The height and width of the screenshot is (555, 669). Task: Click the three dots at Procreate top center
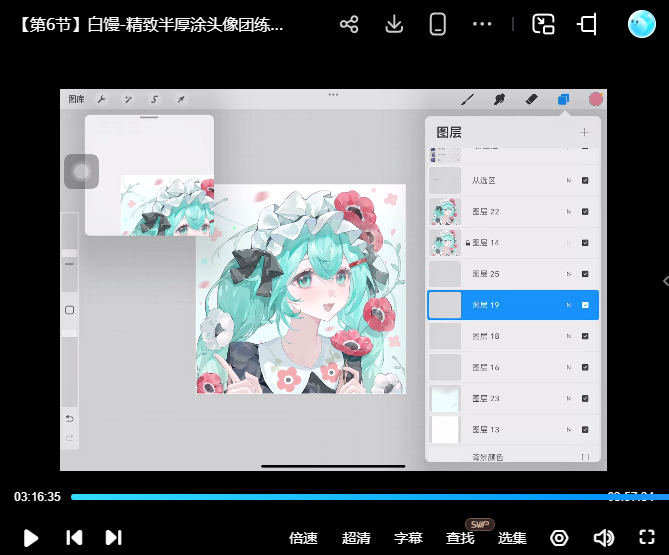pos(333,95)
